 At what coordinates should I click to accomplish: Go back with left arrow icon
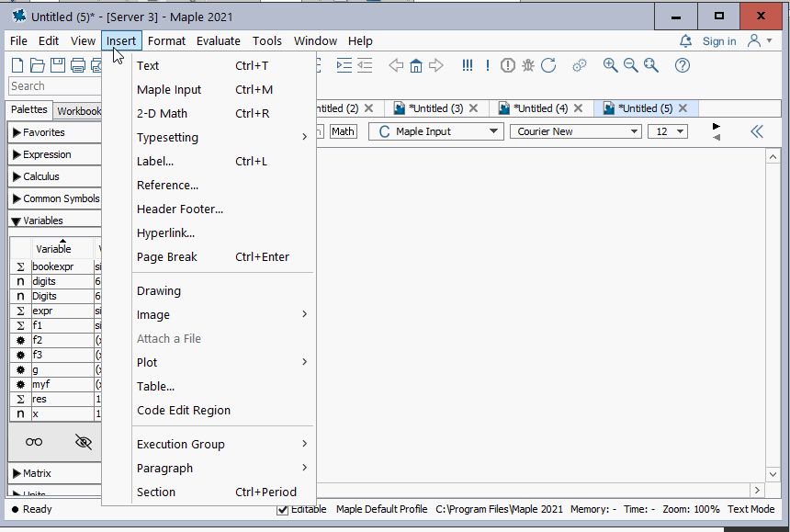(396, 65)
